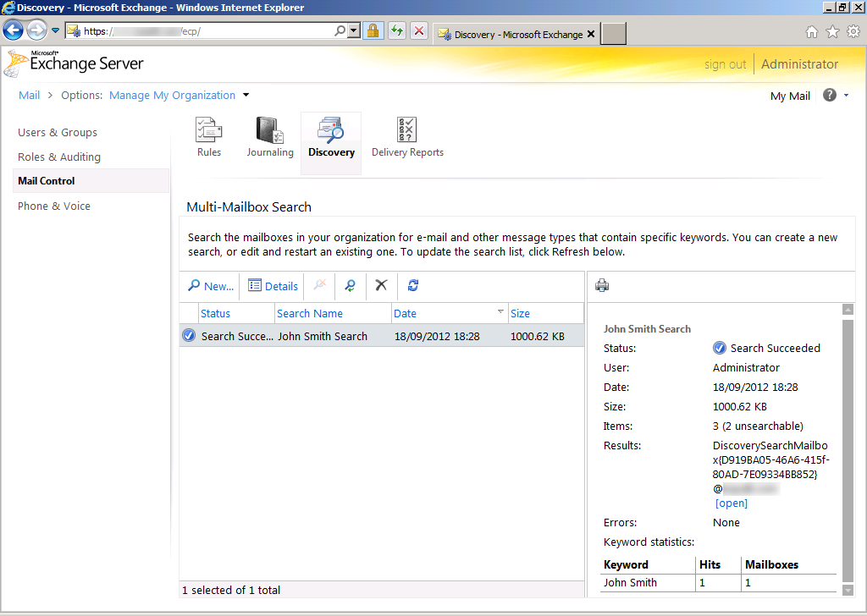Expand Manage My Organization dropdown arrow
The image size is (867, 616).
tap(246, 95)
